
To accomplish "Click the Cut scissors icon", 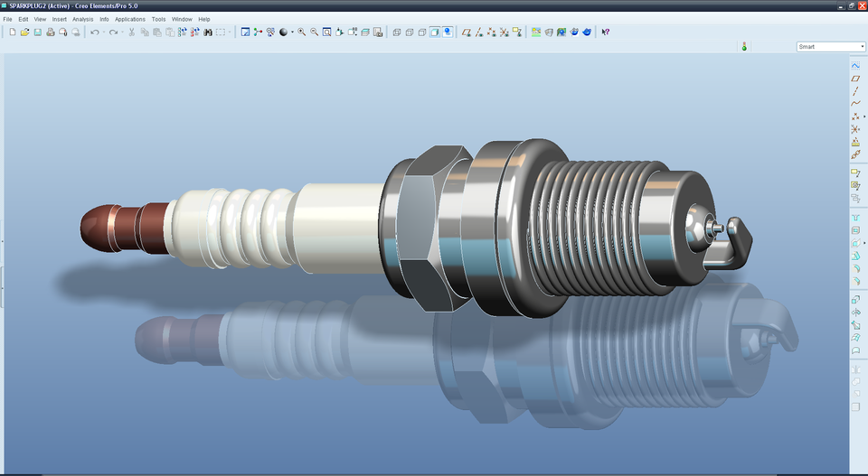I will pos(132,33).
